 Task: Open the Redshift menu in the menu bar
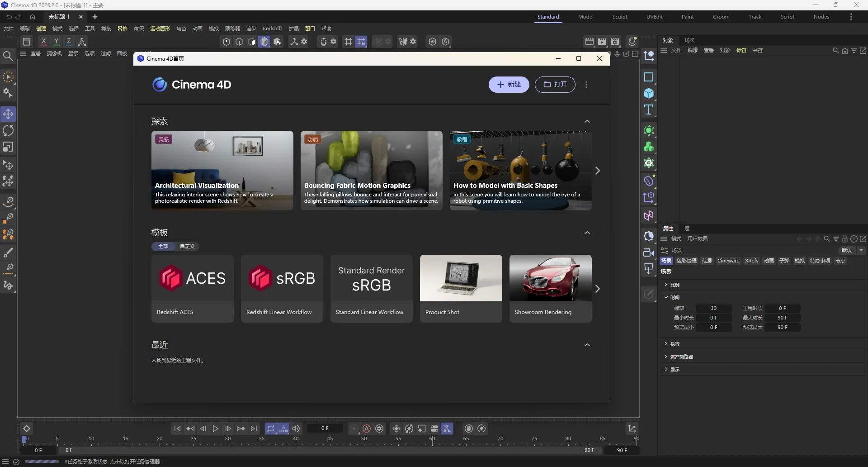pos(272,28)
